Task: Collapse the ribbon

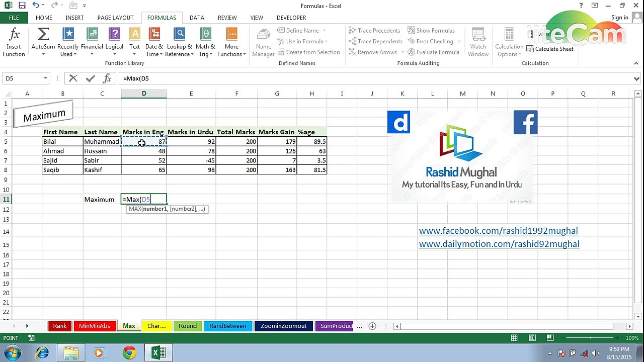Action: (636, 63)
